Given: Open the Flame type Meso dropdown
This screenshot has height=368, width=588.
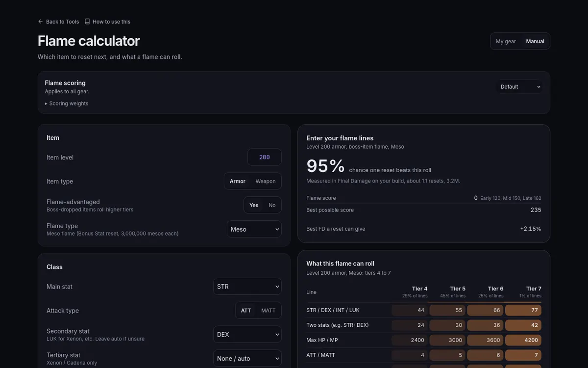Looking at the screenshot, I should point(254,229).
